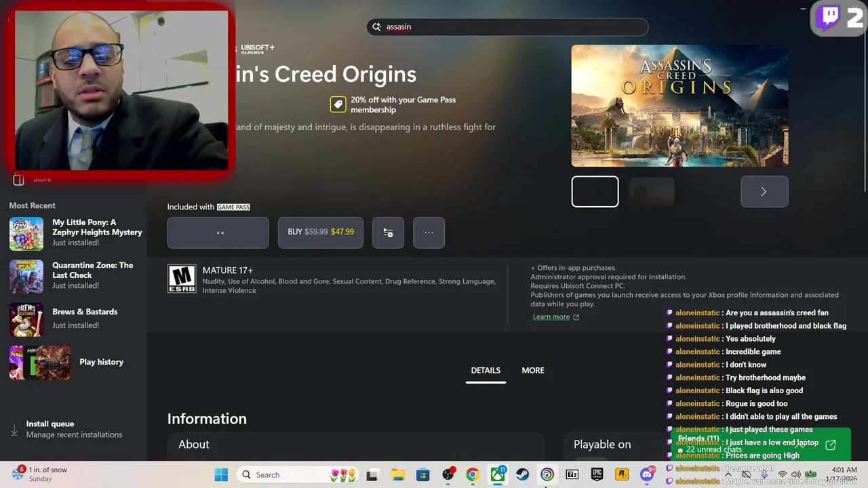
Task: Buy the game for $47.99
Action: (321, 232)
